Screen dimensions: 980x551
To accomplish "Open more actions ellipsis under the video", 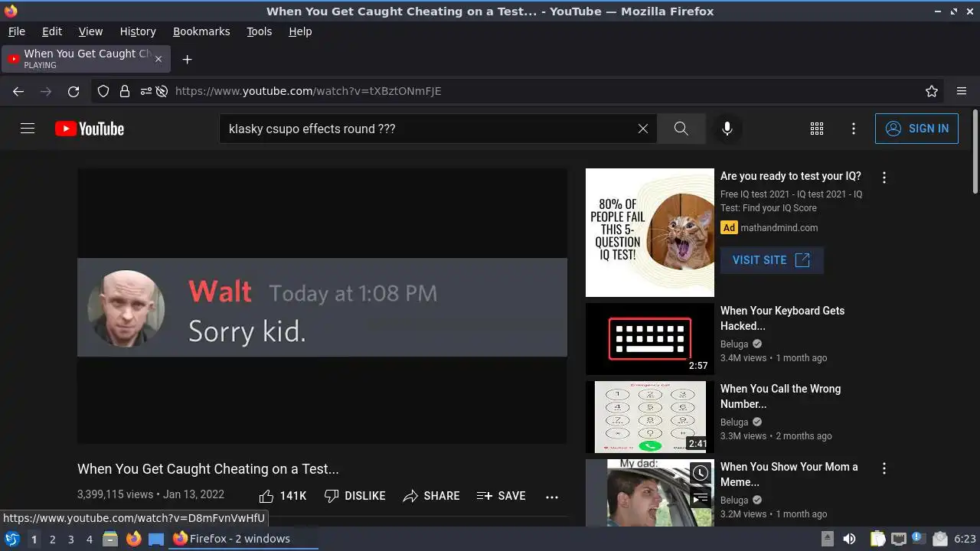I will (552, 497).
